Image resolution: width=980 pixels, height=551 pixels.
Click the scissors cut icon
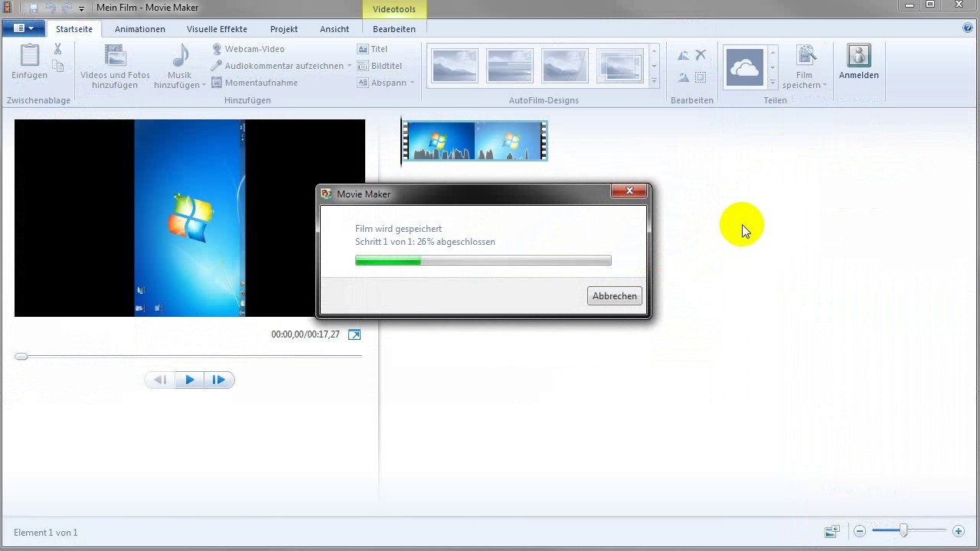pos(57,49)
